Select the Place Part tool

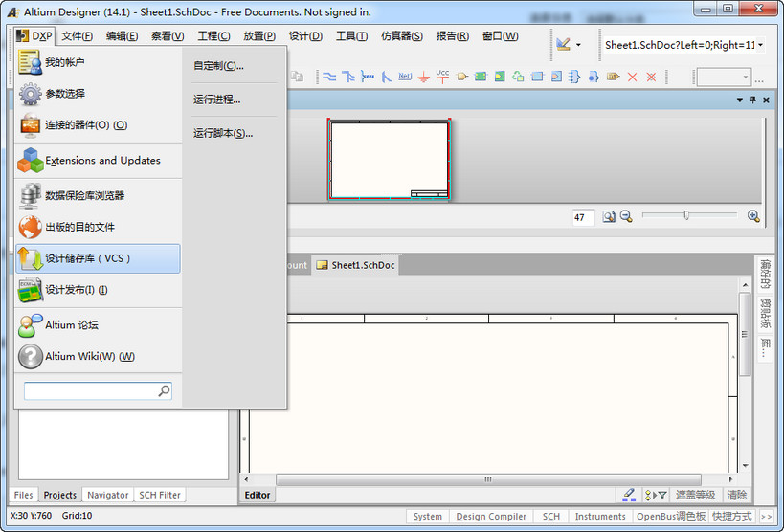(461, 77)
